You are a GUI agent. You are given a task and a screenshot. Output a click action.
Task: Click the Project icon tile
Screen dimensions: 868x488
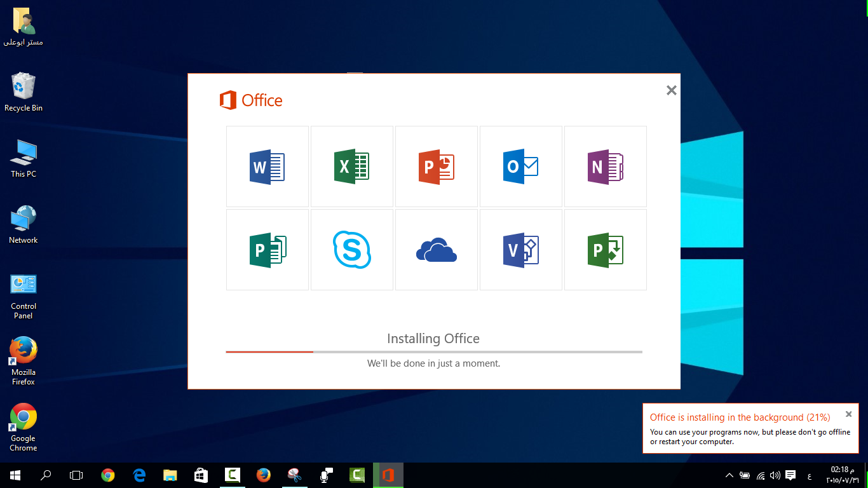606,250
